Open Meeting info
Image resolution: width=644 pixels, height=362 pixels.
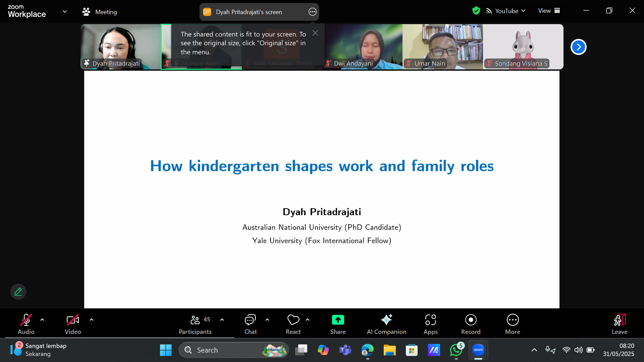tap(100, 12)
